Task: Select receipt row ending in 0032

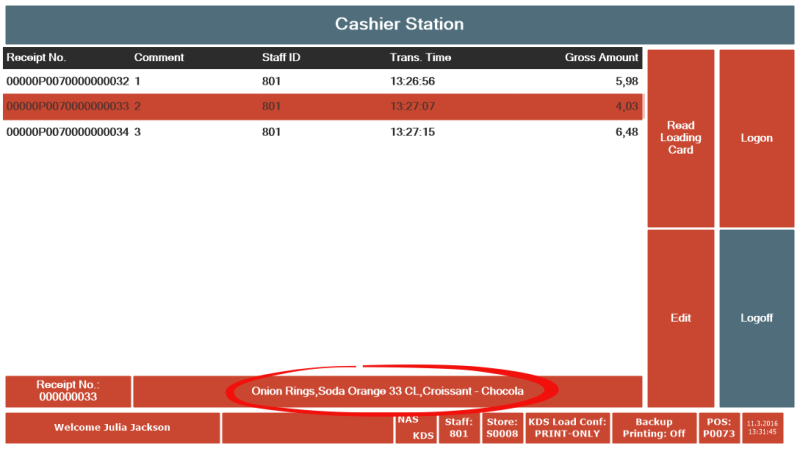Action: pos(322,81)
